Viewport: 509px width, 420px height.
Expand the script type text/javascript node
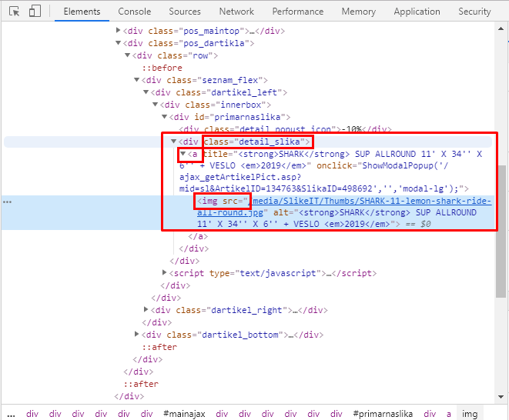(165, 273)
